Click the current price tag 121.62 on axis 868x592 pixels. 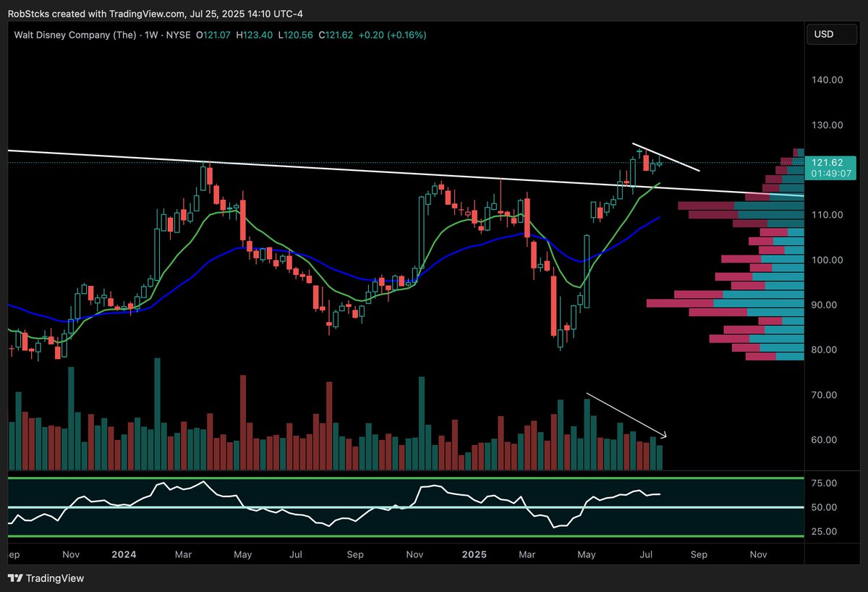point(828,163)
